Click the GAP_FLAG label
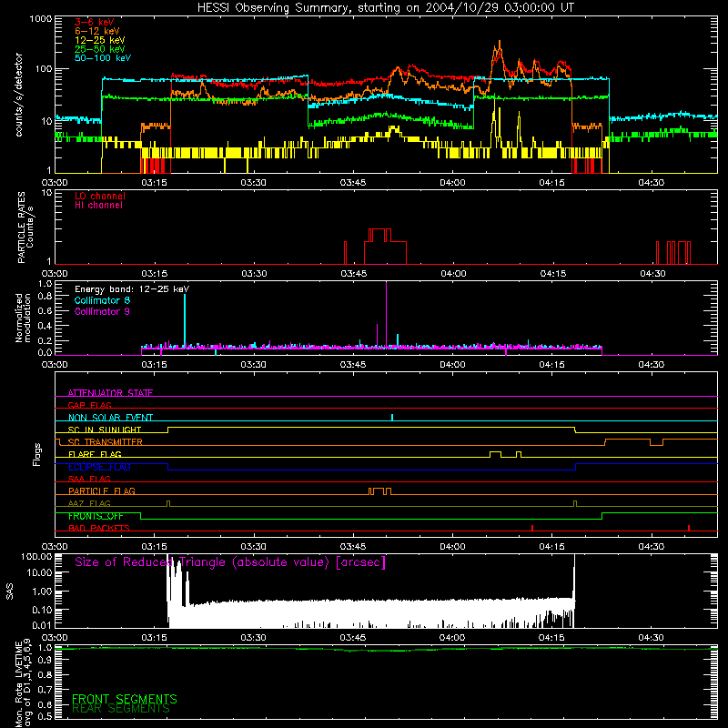 pyautogui.click(x=89, y=405)
